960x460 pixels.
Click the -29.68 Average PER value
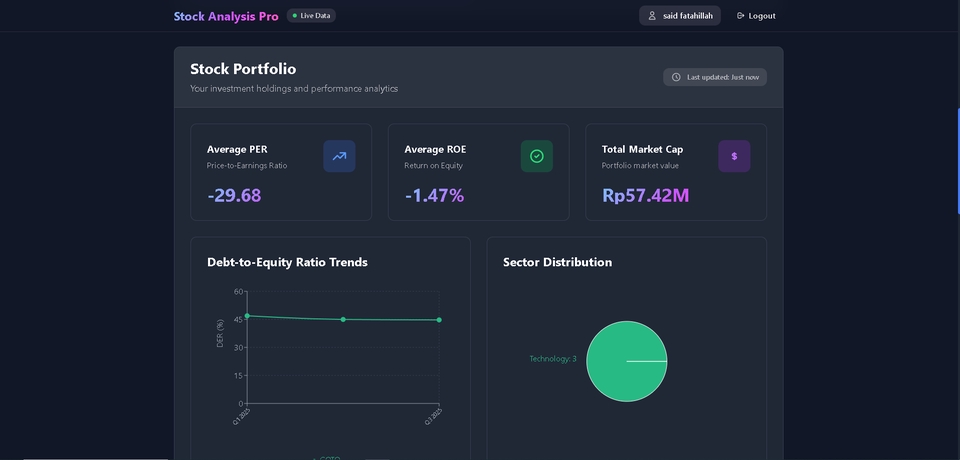coord(234,195)
